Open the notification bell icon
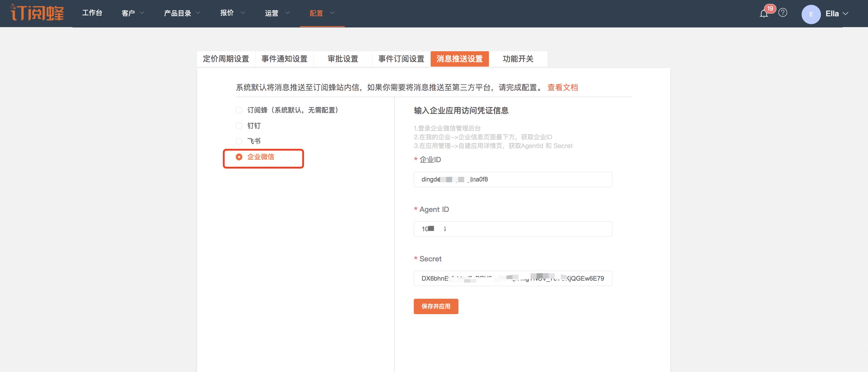868x372 pixels. click(764, 14)
